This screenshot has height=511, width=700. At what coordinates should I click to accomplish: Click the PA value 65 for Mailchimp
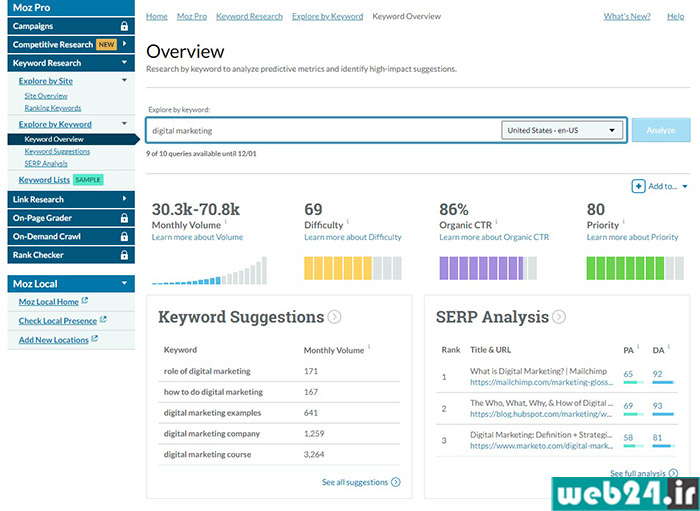pos(628,374)
